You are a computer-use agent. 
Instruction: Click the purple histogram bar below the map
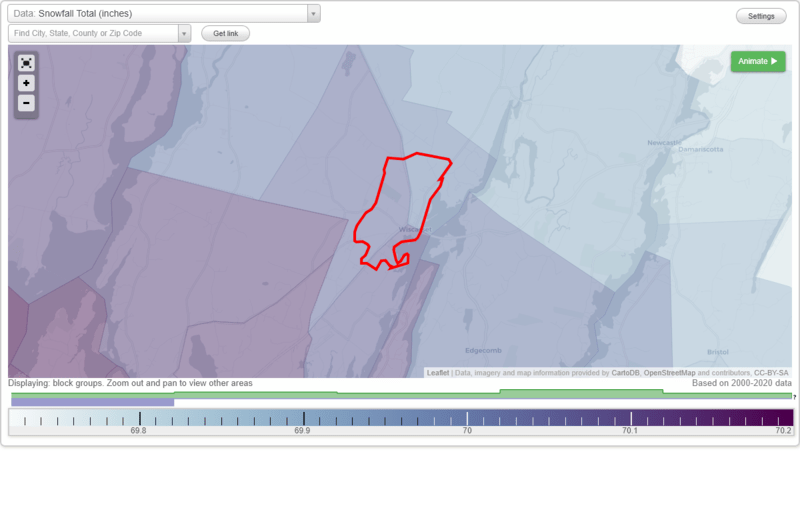(92, 403)
